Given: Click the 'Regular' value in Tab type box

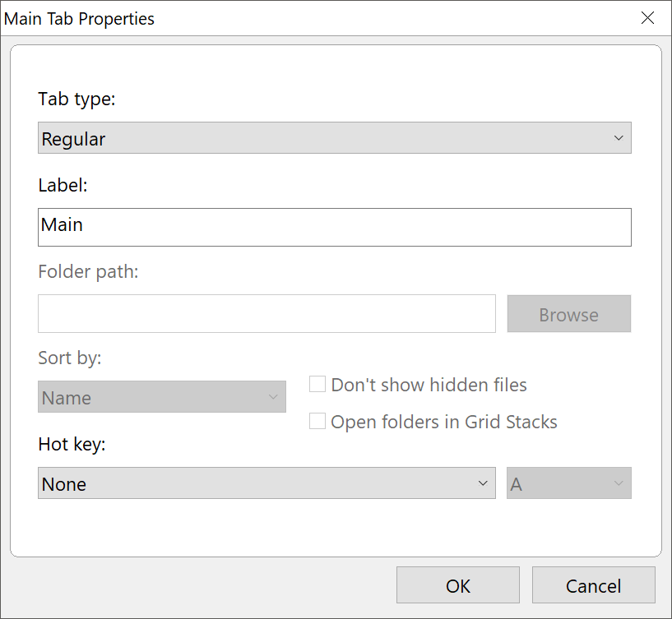Looking at the screenshot, I should 74,139.
